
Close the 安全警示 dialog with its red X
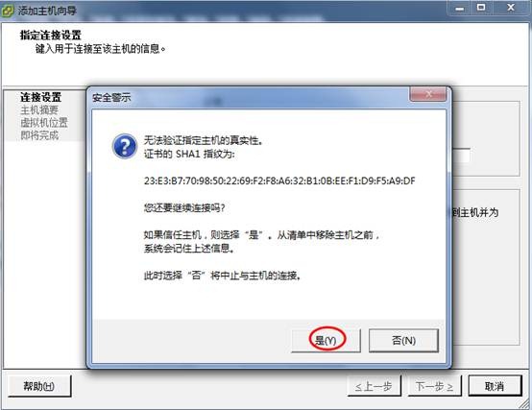[x=428, y=94]
